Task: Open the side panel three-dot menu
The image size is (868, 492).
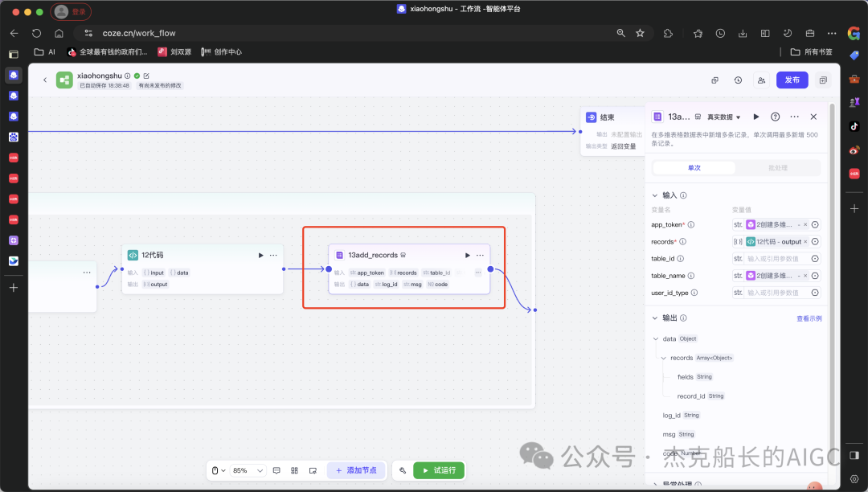Action: pos(794,117)
